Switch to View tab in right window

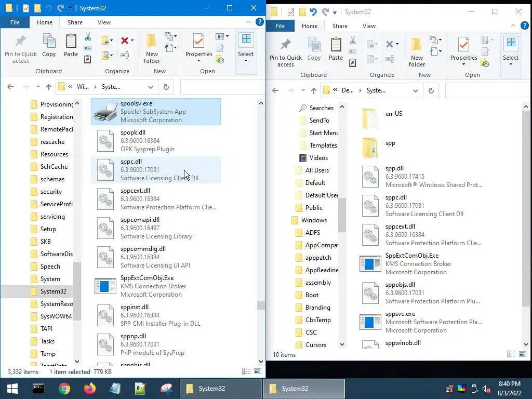(369, 26)
